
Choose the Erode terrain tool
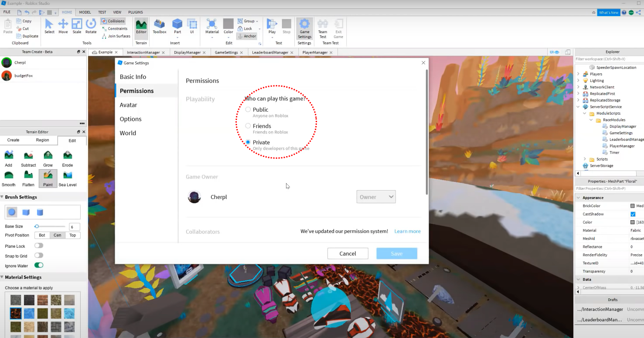point(68,159)
